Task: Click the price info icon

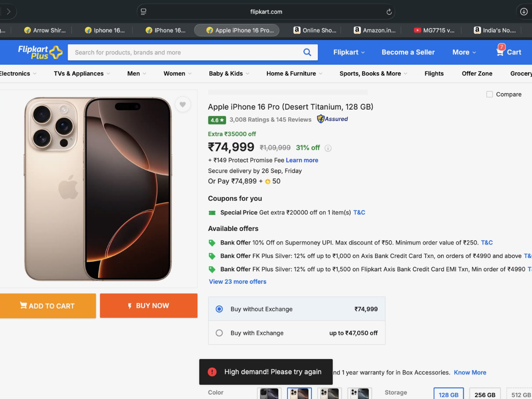Action: point(328,148)
